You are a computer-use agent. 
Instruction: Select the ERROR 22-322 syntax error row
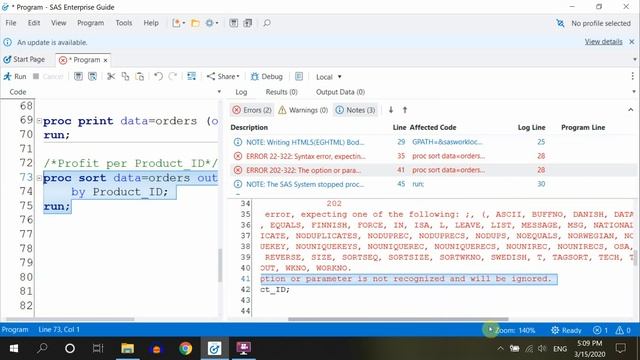tap(433, 156)
